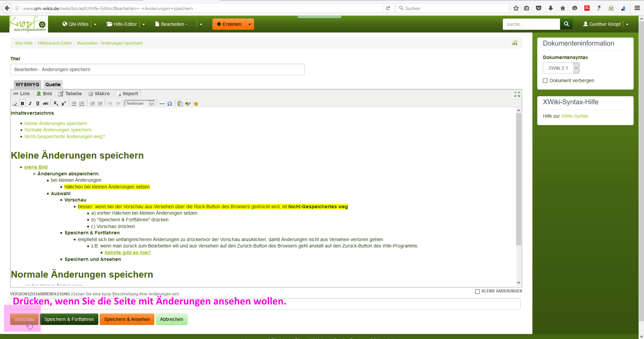This screenshot has width=644, height=339.
Task: Open the dropdown arrow beside Erstellen
Action: point(250,24)
